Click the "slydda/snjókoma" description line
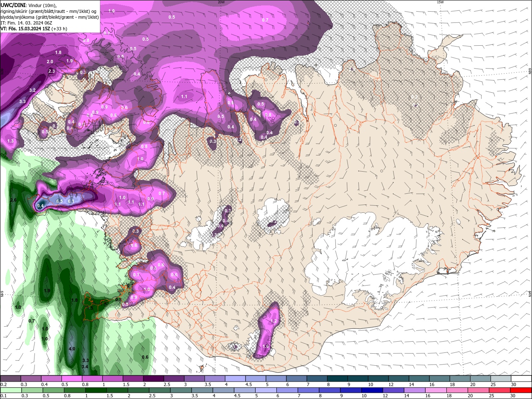The width and height of the screenshot is (532, 399). click(49, 17)
